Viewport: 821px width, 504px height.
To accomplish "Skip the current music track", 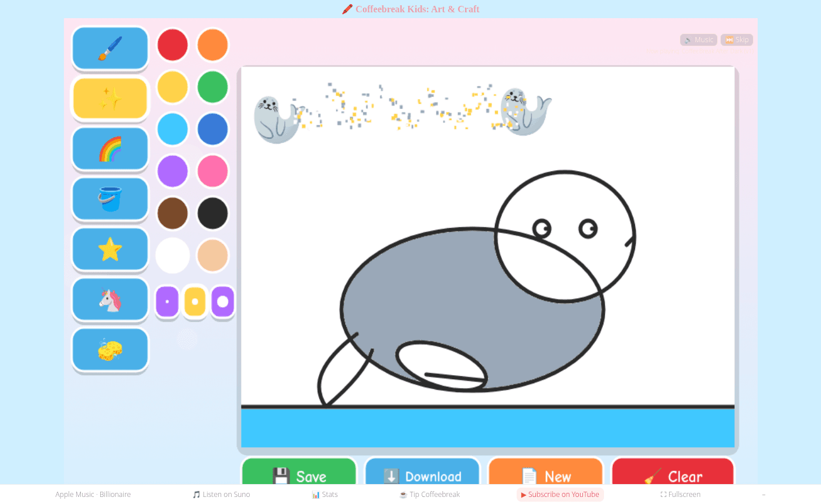I will click(x=737, y=40).
